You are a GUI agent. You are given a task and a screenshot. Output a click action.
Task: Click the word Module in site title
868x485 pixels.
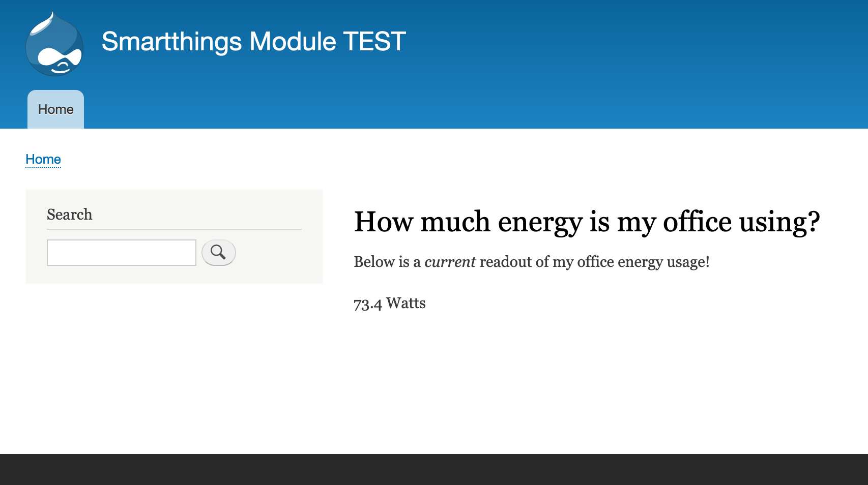point(293,42)
